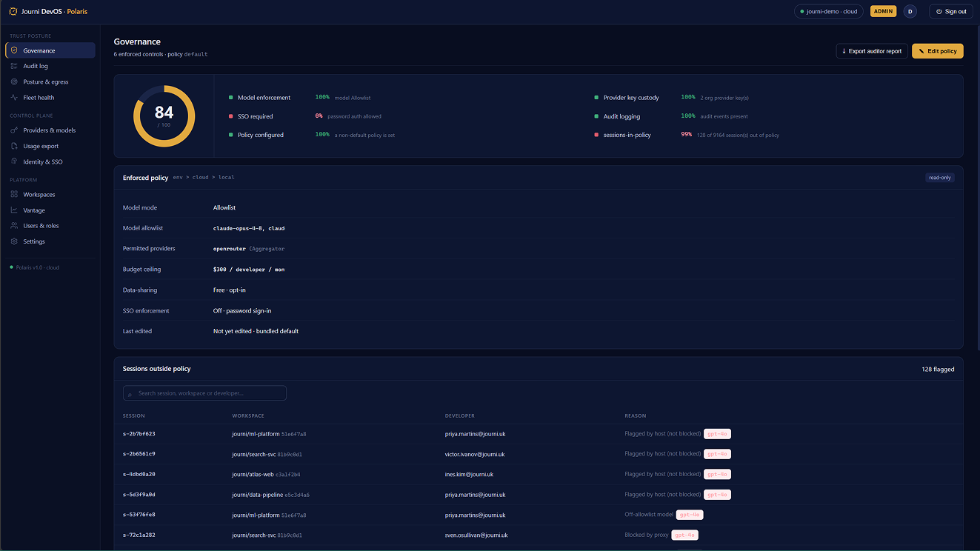
Task: Click the Audit log list icon
Action: [14, 66]
